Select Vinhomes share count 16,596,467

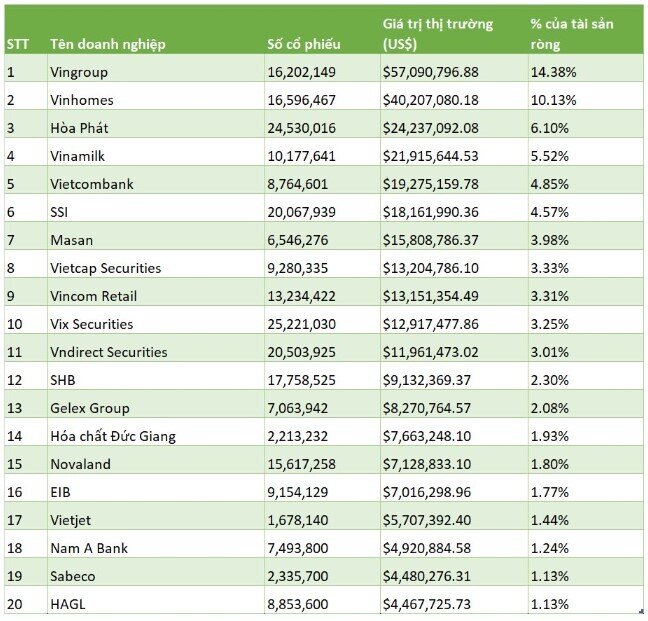[322, 100]
